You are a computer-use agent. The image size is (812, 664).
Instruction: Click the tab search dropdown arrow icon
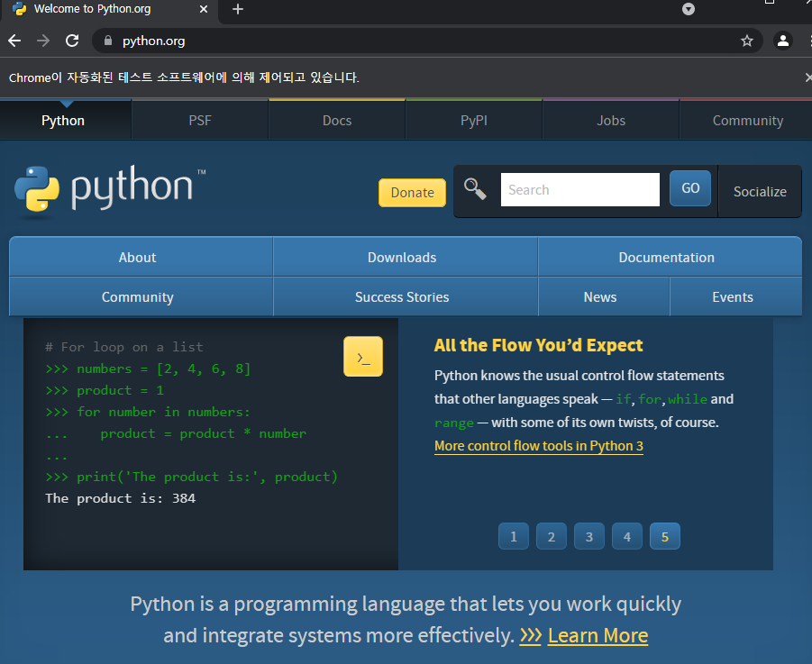click(689, 9)
